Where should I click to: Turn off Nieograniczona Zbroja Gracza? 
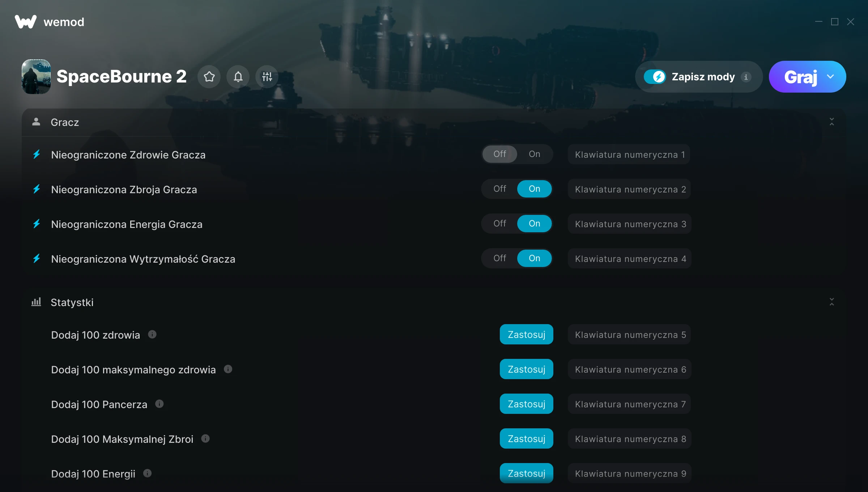point(500,189)
